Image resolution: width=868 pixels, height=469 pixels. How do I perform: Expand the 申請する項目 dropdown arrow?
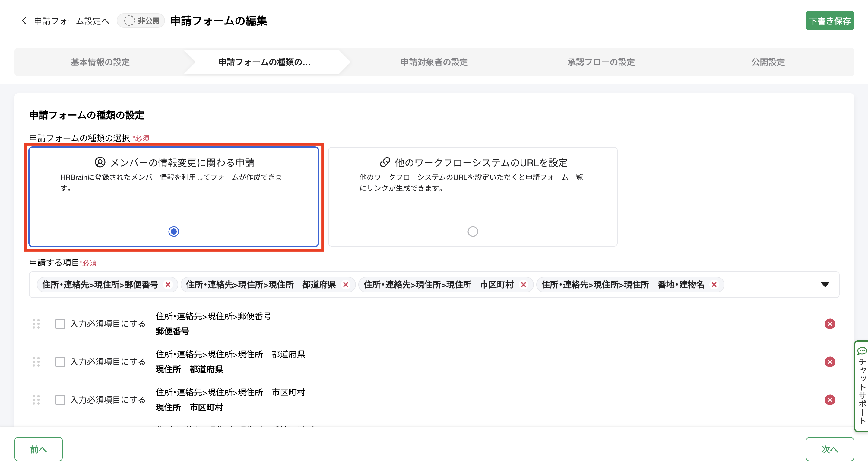coord(825,285)
